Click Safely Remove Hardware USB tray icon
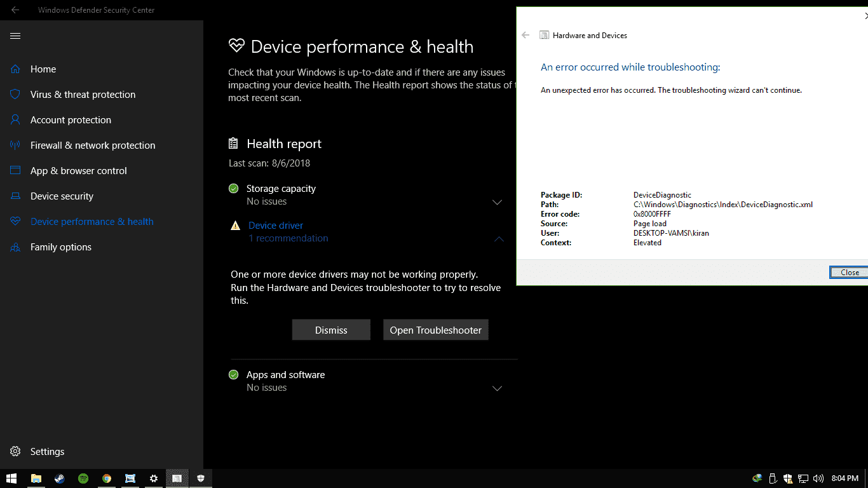 [773, 478]
